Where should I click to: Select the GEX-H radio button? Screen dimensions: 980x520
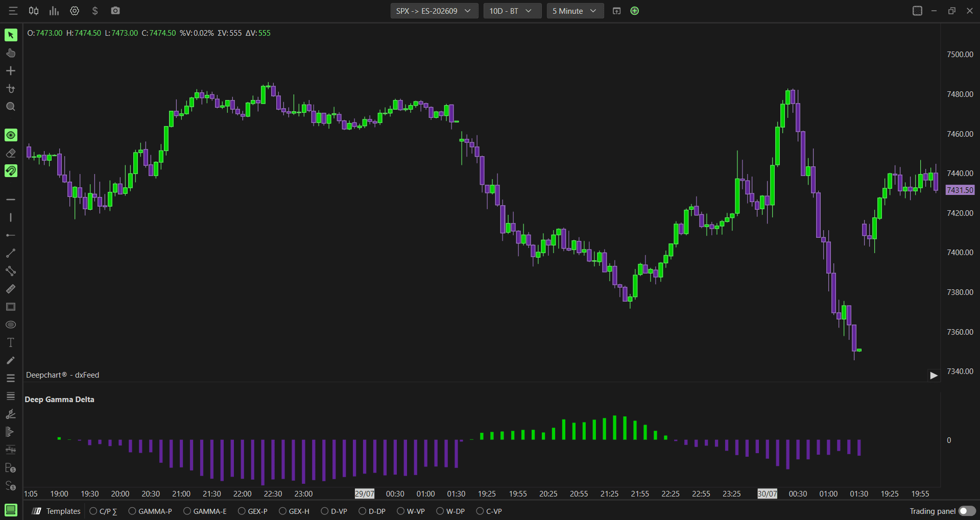[x=282, y=511]
